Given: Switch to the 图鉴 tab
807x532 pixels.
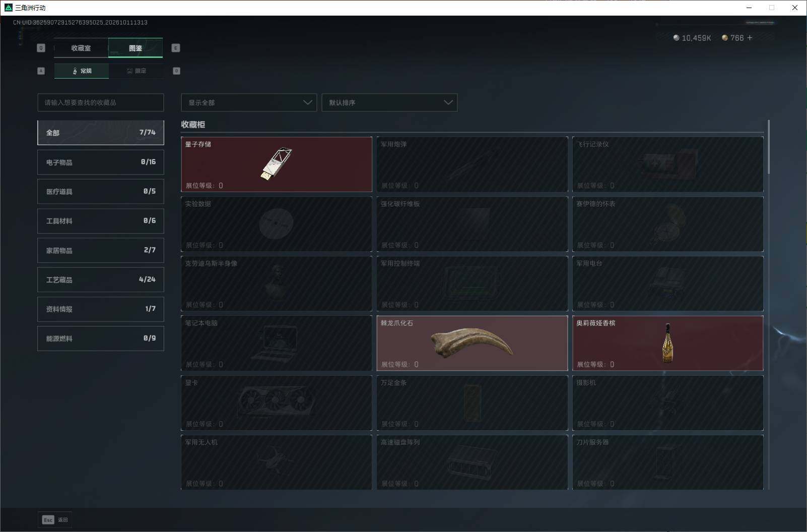Looking at the screenshot, I should 136,48.
